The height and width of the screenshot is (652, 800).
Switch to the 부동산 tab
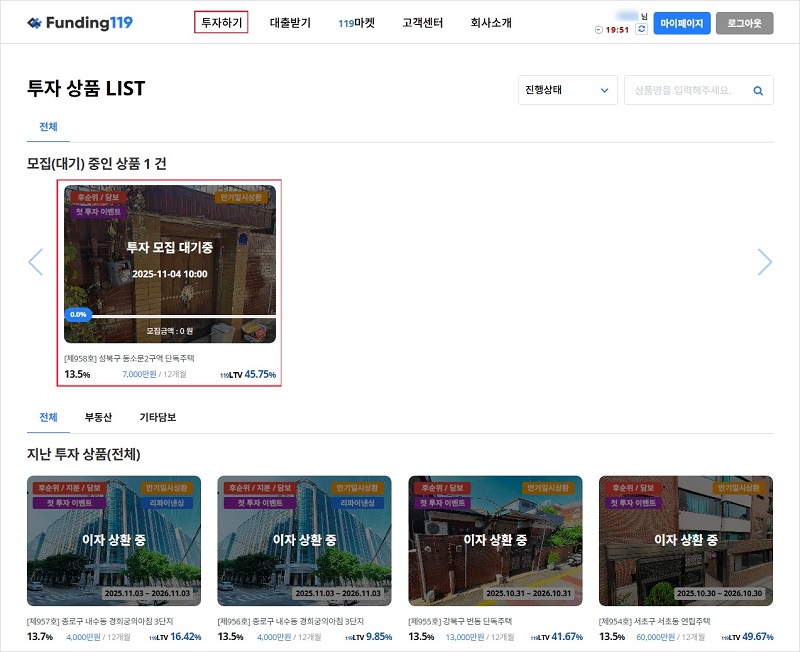pyautogui.click(x=98, y=417)
